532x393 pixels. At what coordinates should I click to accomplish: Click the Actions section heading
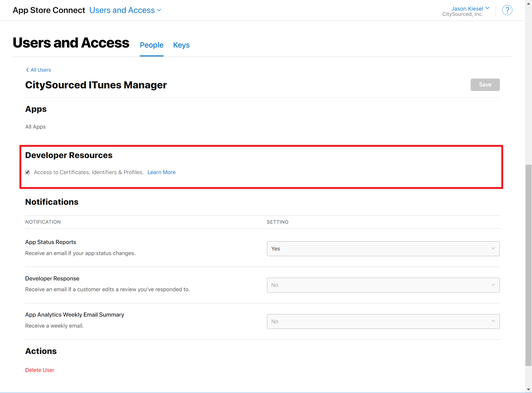pos(41,351)
